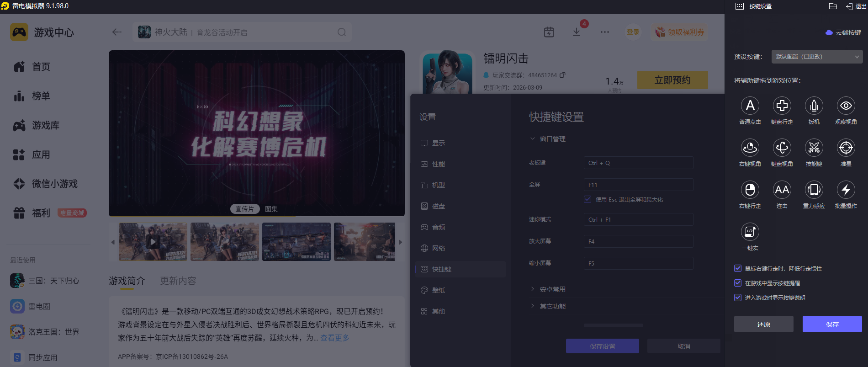This screenshot has width=868, height=367.
Task: Open 机型 settings tab
Action: [x=460, y=185]
